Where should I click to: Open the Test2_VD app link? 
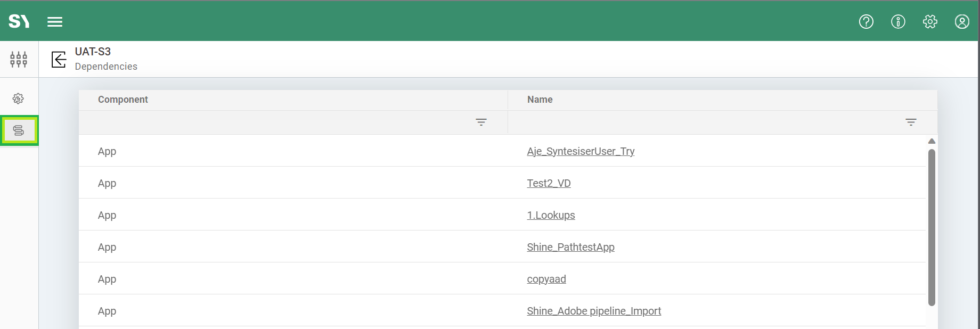(x=549, y=184)
